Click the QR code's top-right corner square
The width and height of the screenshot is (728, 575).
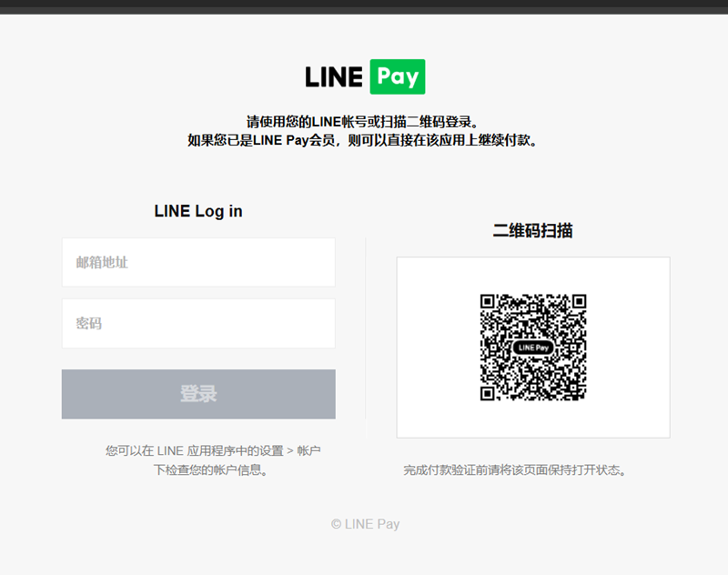[578, 302]
